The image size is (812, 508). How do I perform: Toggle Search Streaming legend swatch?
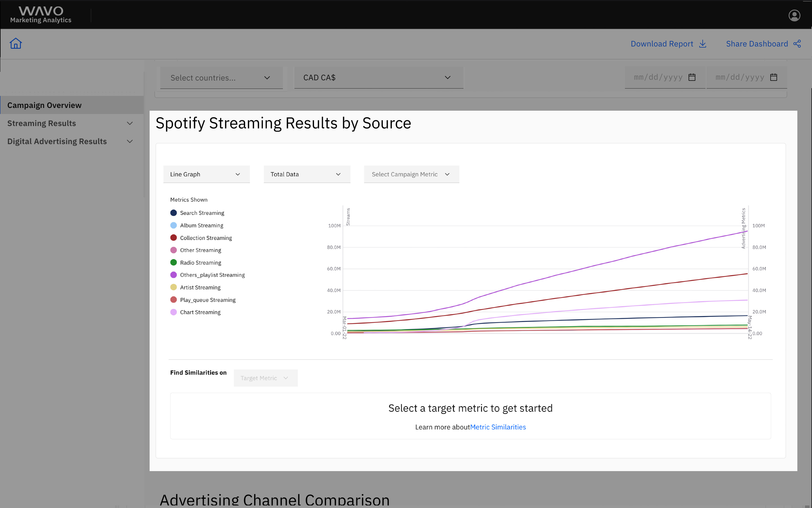tap(174, 213)
